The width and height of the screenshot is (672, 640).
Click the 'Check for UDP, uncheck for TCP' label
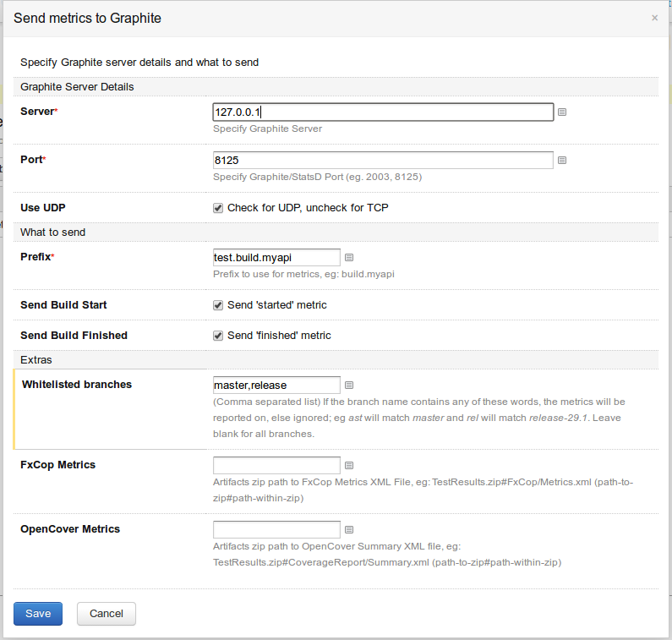point(308,208)
